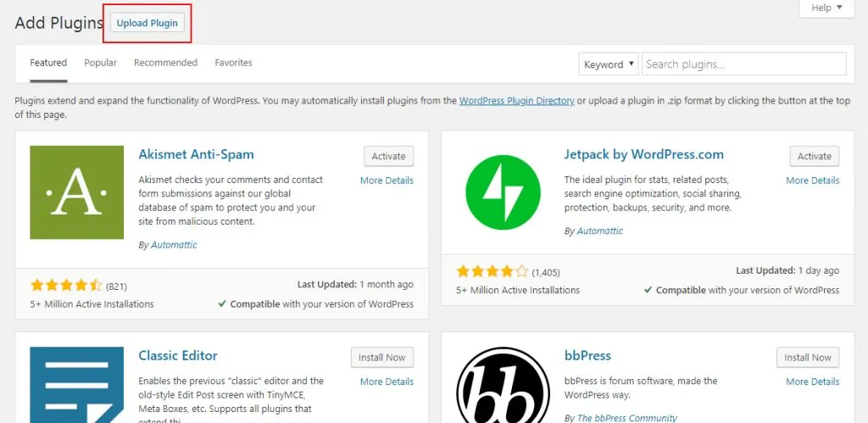Click the Classic Editor plugin icon
Image resolution: width=868 pixels, height=423 pixels.
point(77,385)
